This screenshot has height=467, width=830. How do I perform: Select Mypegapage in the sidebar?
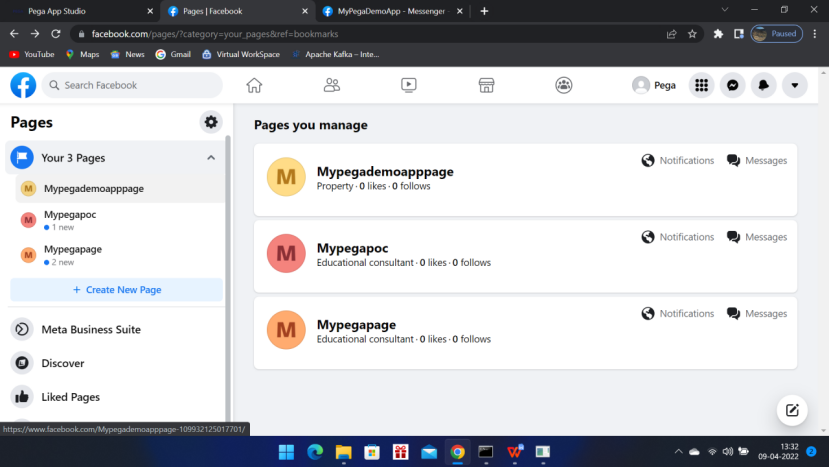[x=120, y=255]
